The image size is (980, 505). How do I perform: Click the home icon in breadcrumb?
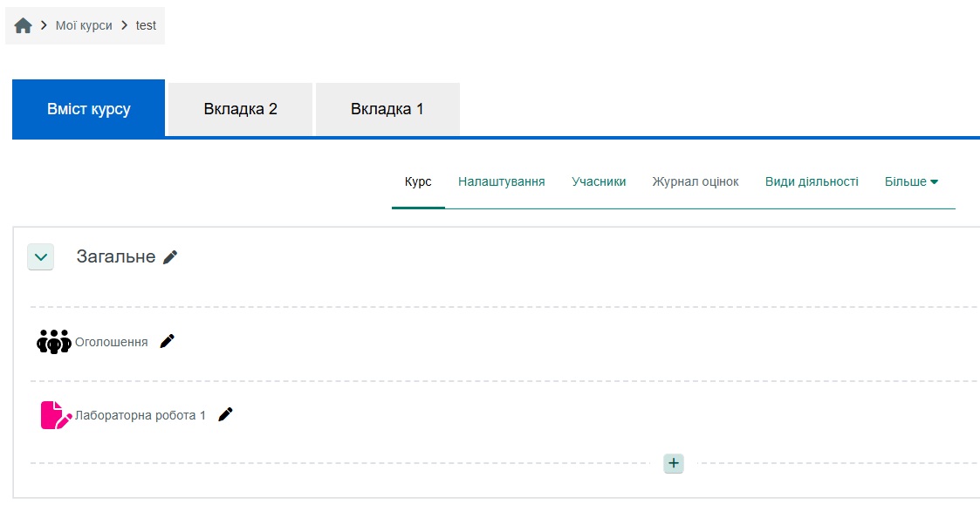[x=23, y=26]
